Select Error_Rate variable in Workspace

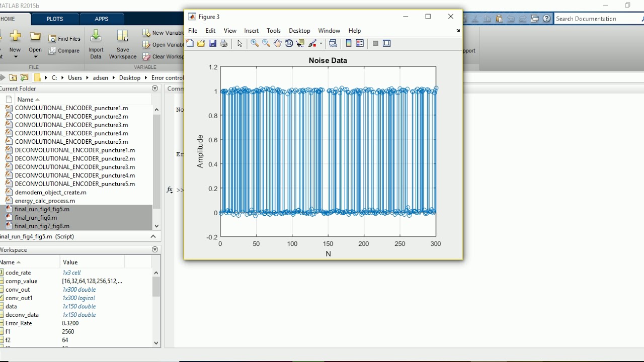[19, 323]
